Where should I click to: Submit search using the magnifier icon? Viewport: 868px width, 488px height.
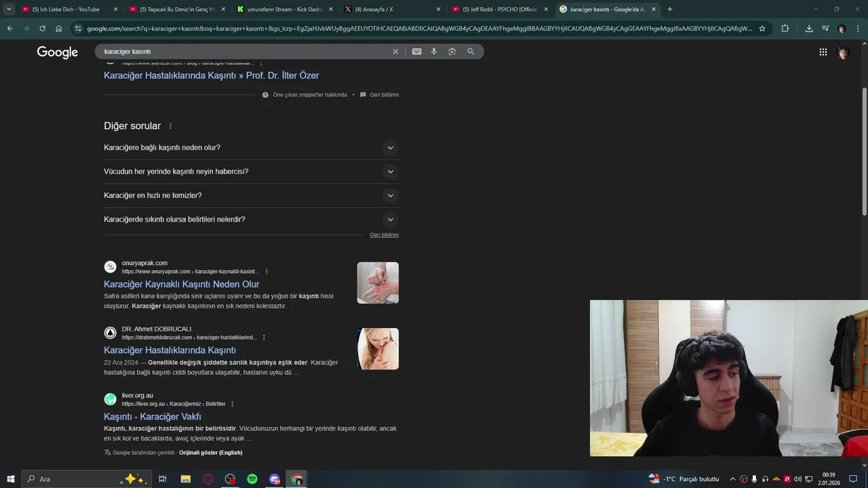471,52
